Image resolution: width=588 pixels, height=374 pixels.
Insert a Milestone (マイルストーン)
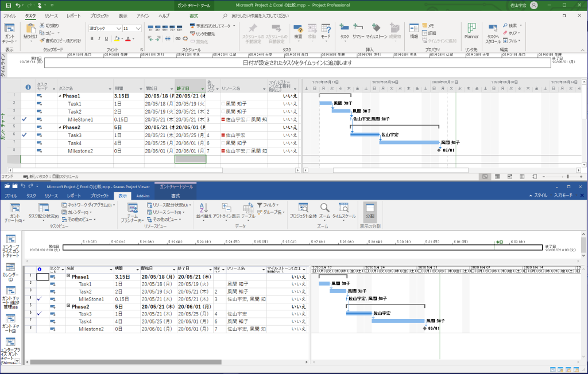(x=376, y=32)
